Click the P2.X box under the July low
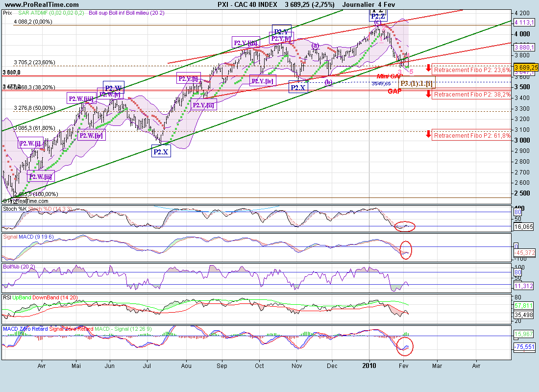The height and width of the screenshot is (392, 539). tap(161, 151)
